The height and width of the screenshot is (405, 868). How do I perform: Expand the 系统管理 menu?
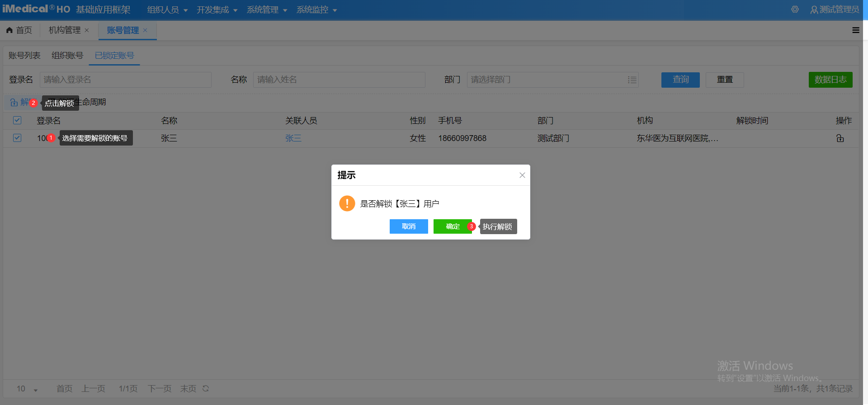pos(267,10)
